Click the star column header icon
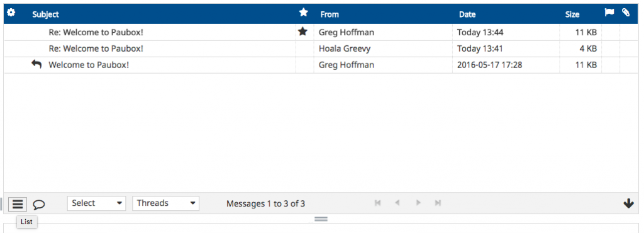The height and width of the screenshot is (233, 644). click(304, 13)
